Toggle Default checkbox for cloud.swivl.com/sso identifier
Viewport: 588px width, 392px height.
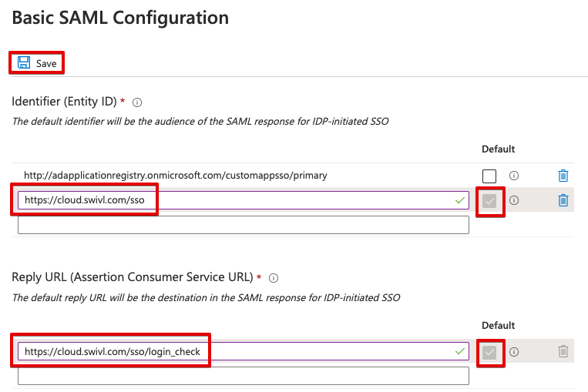pyautogui.click(x=489, y=201)
